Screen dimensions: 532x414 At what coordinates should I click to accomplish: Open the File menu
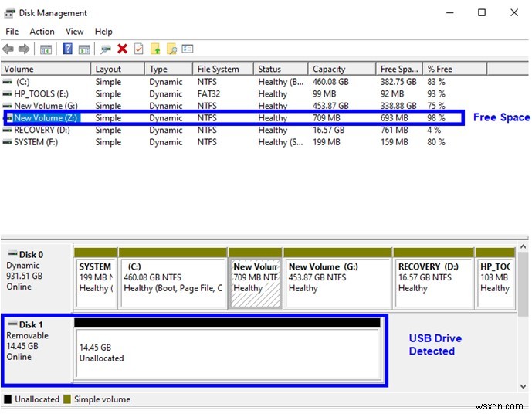click(x=12, y=32)
